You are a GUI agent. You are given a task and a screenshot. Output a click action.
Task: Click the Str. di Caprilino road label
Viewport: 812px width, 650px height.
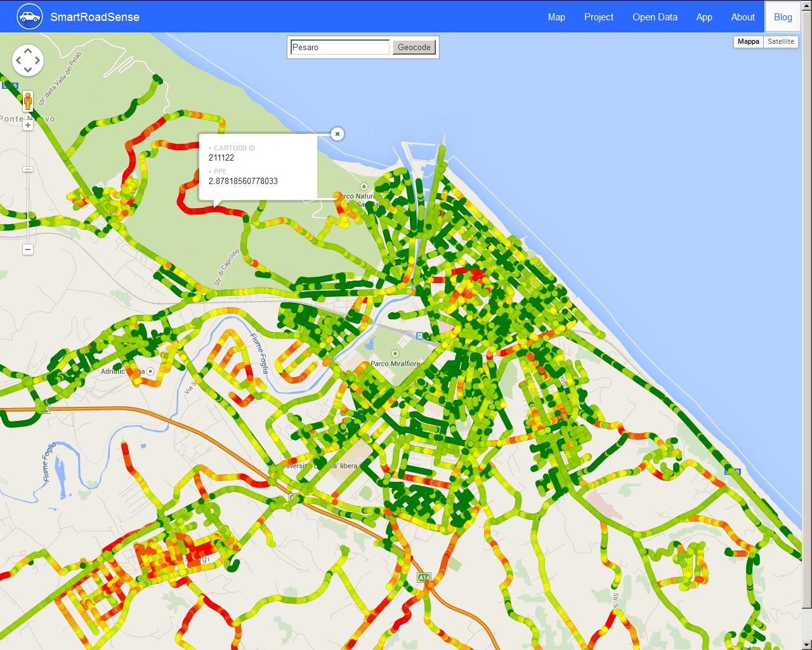click(x=226, y=267)
